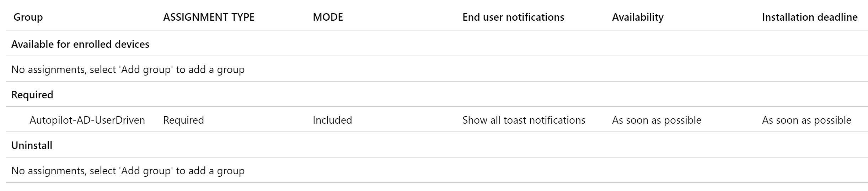Select the Uninstall section heading
The image size is (868, 191).
coord(32,145)
